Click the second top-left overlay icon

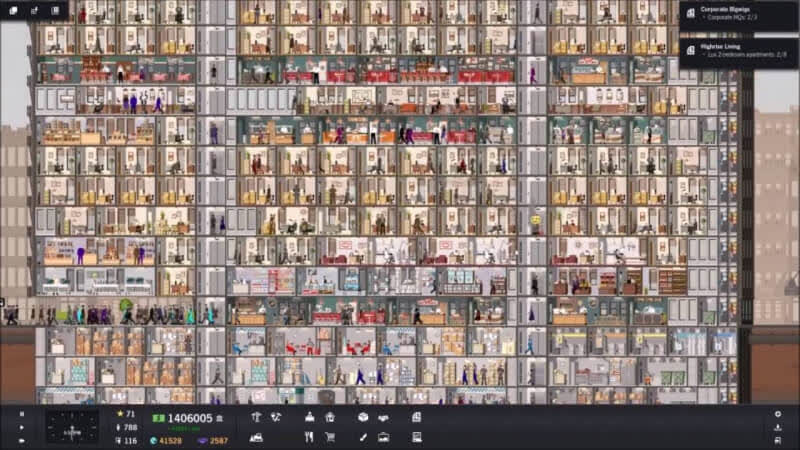tap(34, 10)
